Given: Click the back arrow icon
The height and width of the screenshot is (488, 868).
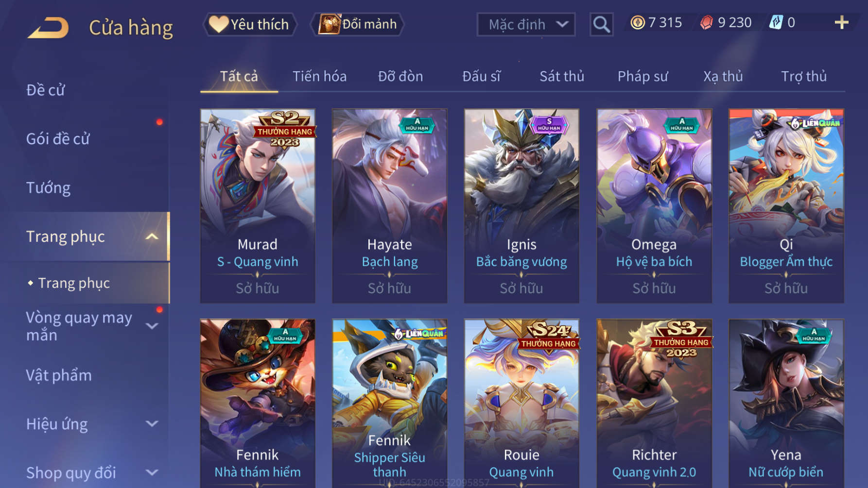Looking at the screenshot, I should [x=48, y=28].
